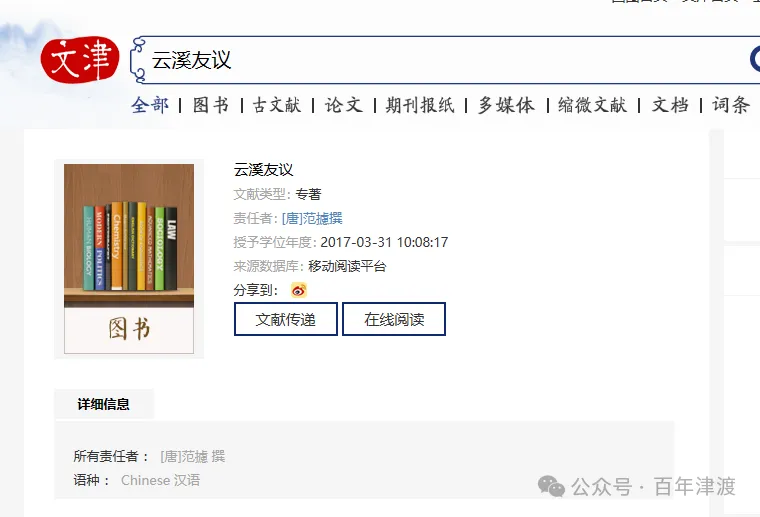
Task: Switch to the 图书 category tab
Action: 210,105
